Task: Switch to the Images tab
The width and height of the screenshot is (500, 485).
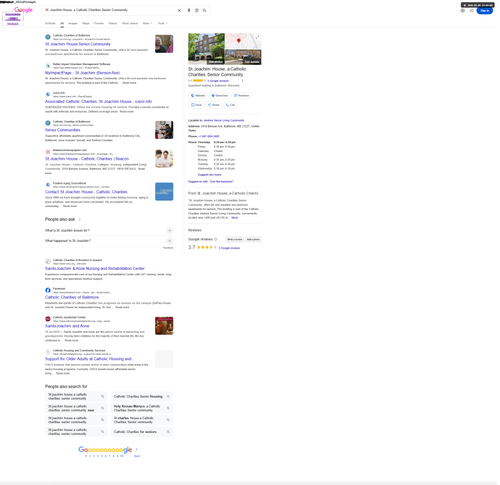Action: pos(73,23)
